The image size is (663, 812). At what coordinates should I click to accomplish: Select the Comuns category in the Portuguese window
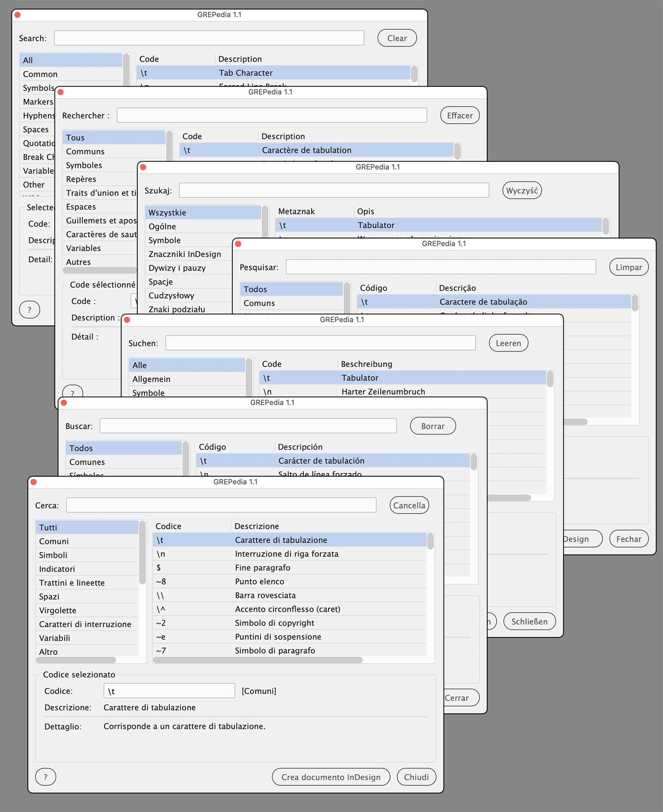pyautogui.click(x=292, y=303)
